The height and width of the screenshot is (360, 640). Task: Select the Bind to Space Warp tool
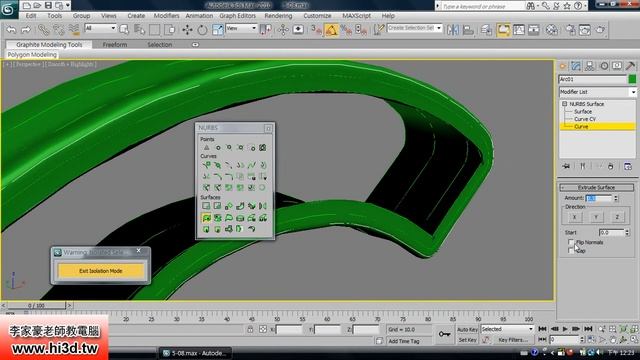click(74, 29)
